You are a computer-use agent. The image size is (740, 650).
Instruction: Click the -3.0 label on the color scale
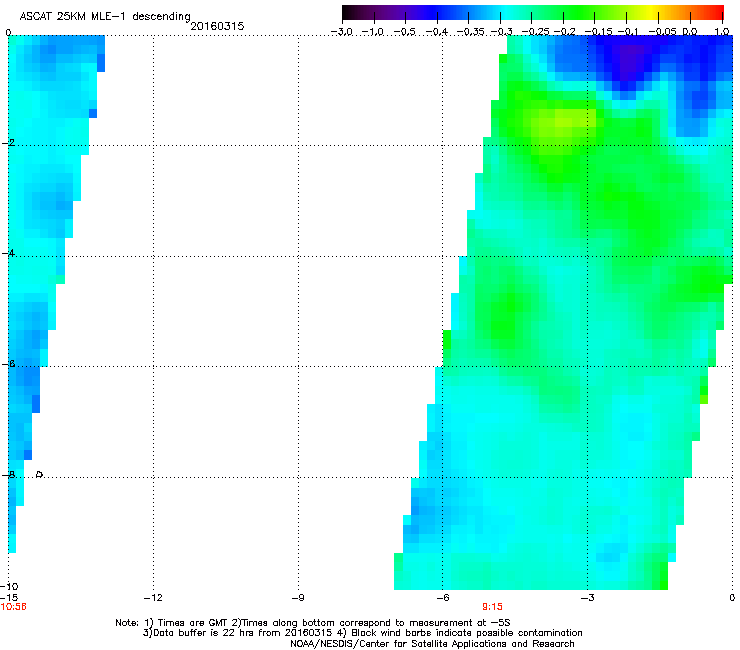click(x=341, y=32)
